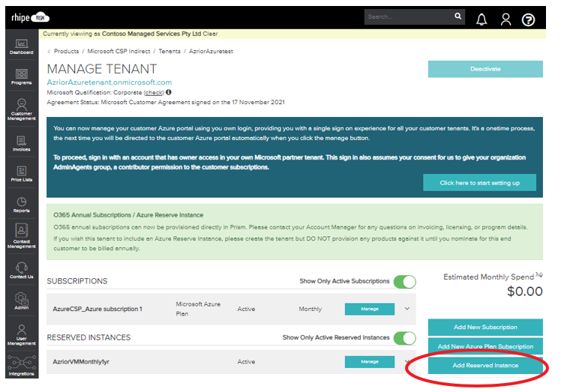Toggle Show Only Active Subscriptions switch

coord(404,282)
